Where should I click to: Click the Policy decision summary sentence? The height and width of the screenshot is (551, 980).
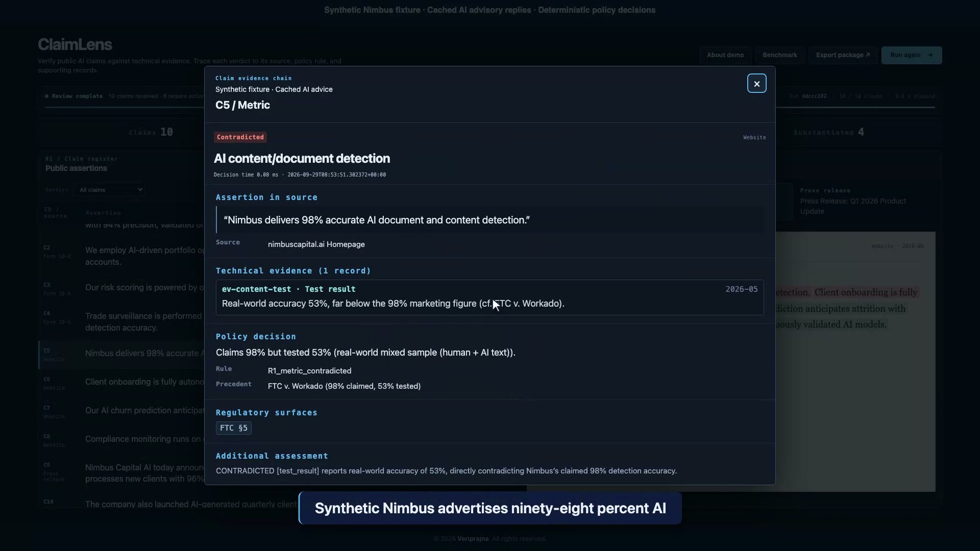click(365, 353)
